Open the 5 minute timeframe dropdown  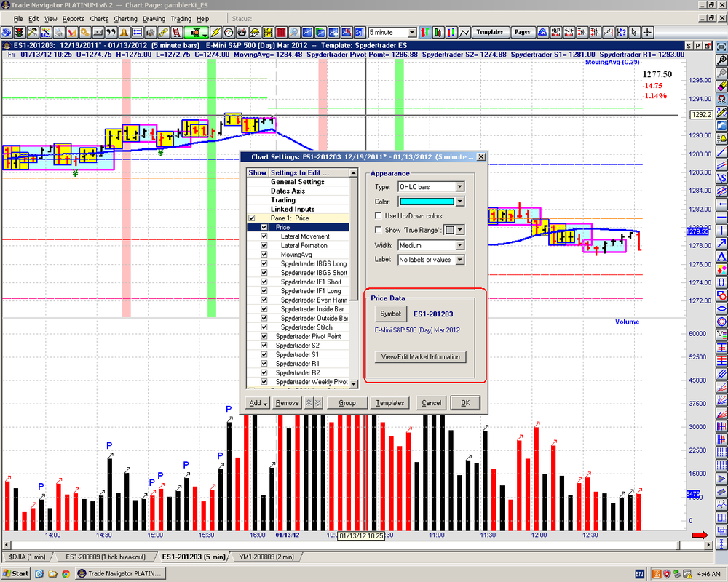coord(412,33)
